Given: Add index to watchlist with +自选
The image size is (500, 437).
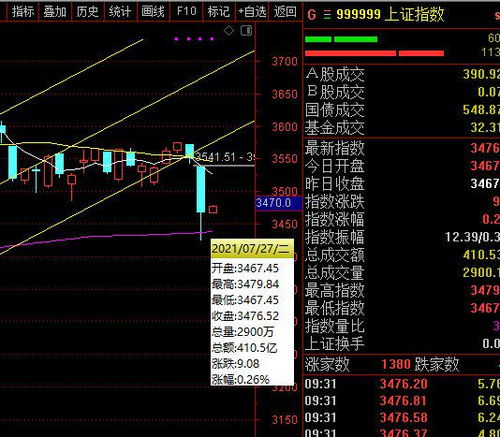Looking at the screenshot, I should [252, 11].
